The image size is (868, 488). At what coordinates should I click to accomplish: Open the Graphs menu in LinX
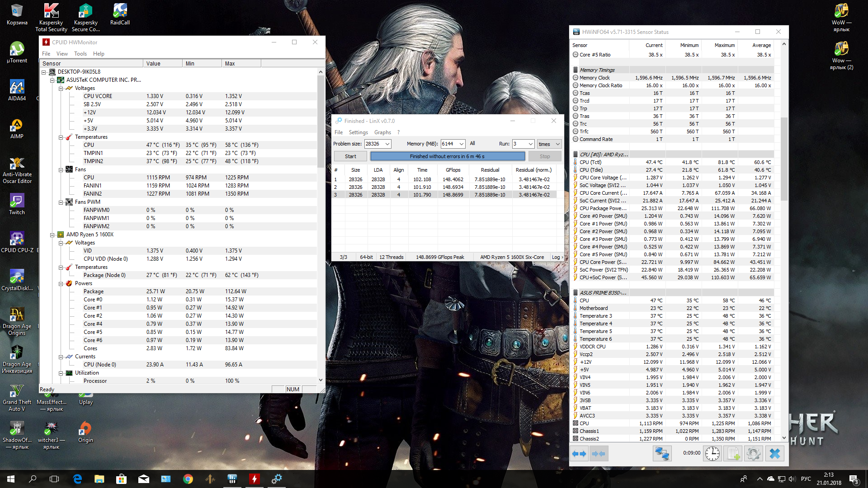(382, 132)
